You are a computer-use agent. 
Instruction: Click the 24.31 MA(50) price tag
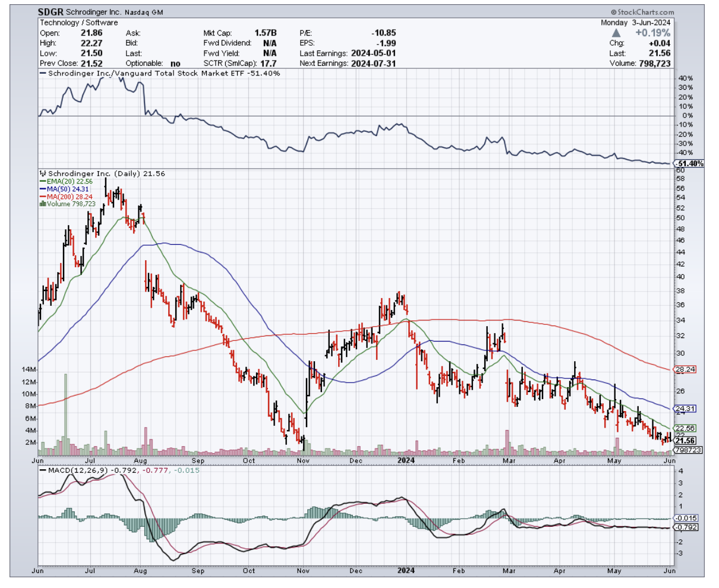685,409
